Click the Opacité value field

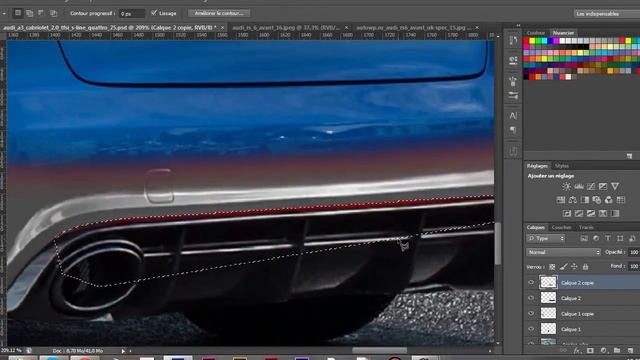coord(634,252)
